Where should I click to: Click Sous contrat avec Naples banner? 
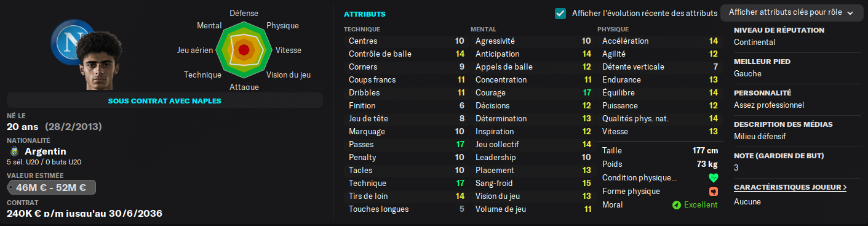coord(164,100)
